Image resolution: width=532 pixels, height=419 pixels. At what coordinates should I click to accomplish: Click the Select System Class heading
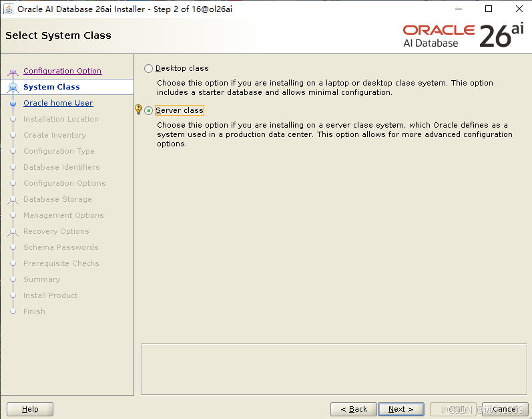pos(58,35)
